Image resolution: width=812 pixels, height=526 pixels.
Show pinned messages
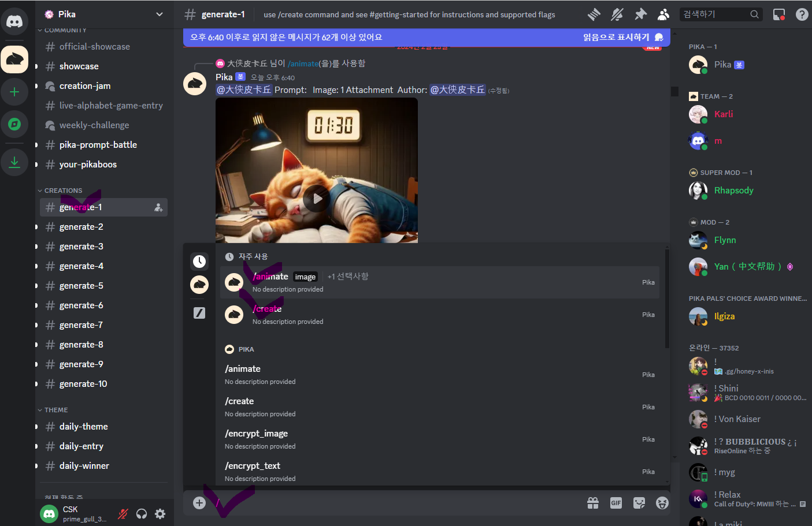point(640,14)
